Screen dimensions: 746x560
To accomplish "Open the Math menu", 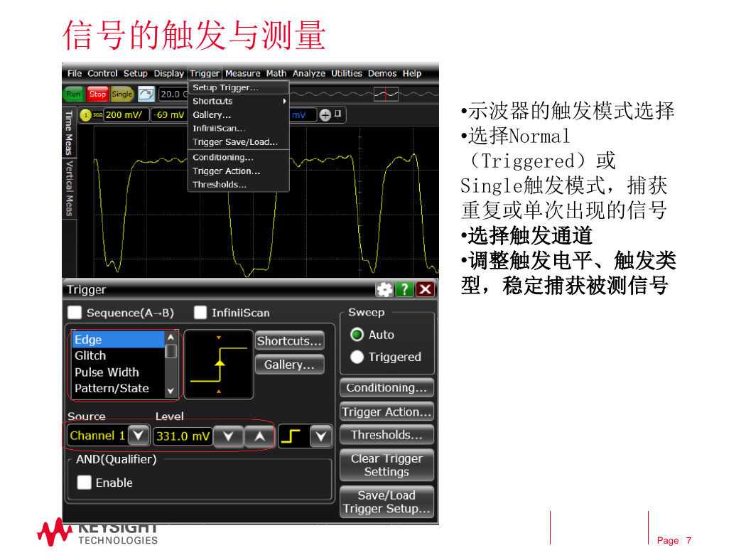I will (276, 73).
